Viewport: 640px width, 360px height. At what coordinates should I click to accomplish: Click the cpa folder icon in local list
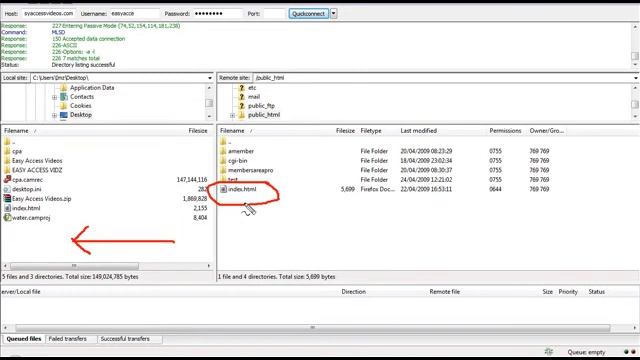[7, 151]
